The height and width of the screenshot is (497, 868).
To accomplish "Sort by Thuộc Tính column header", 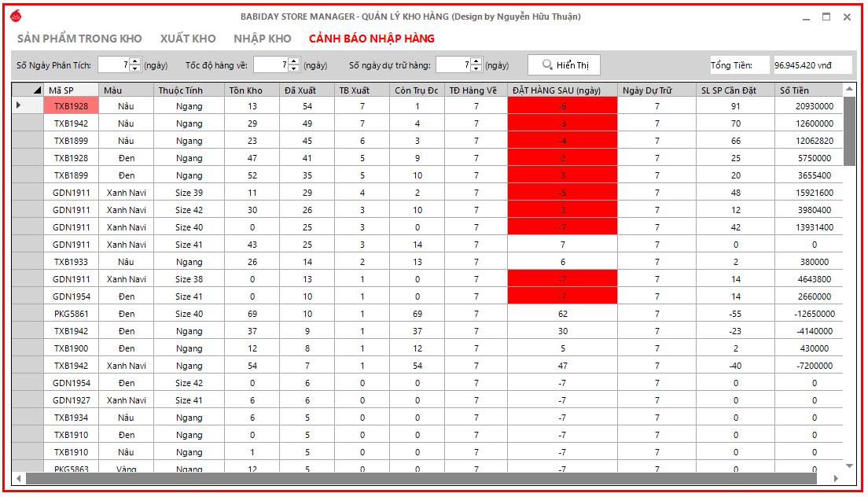I will pyautogui.click(x=189, y=90).
